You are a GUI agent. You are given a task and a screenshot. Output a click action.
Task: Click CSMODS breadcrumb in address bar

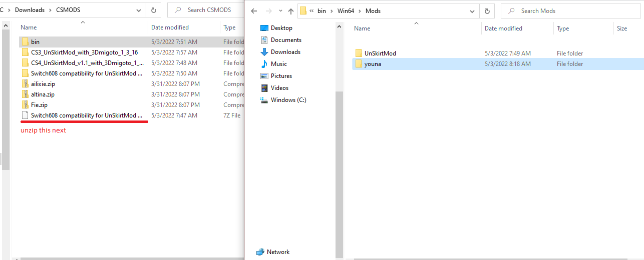(68, 9)
